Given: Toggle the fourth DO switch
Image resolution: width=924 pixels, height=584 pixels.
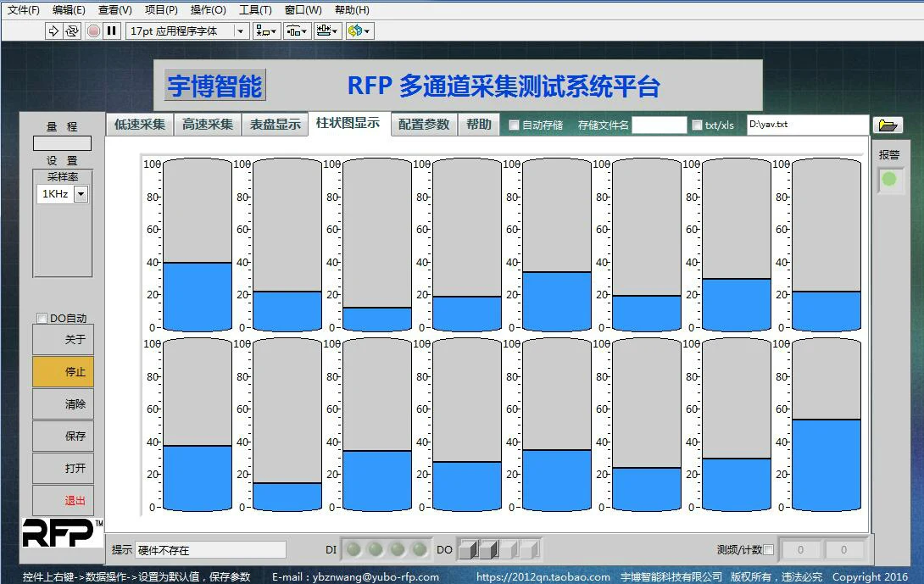Looking at the screenshot, I should point(530,549).
